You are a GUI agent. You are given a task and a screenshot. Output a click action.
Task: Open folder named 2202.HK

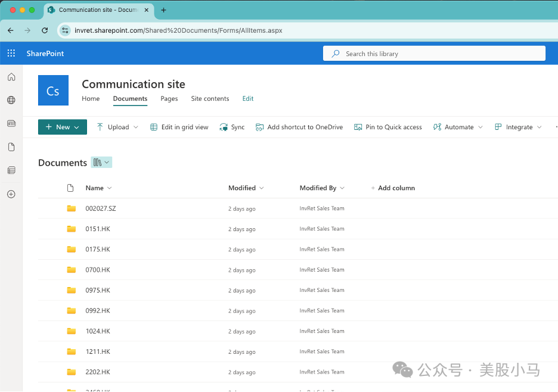point(98,372)
